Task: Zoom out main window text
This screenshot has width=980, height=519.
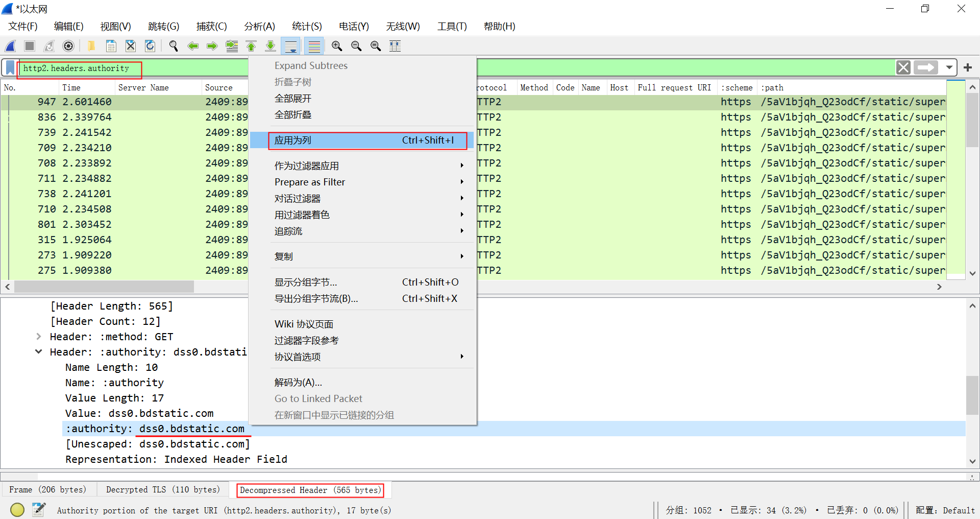Action: (356, 46)
